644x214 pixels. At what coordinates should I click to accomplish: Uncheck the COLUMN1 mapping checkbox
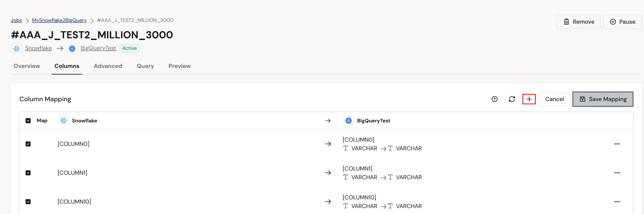(28, 173)
